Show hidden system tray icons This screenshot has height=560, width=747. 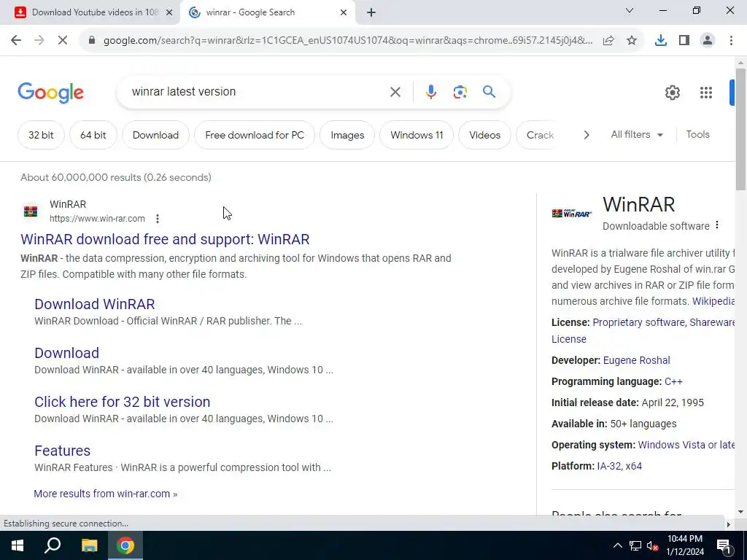click(x=617, y=545)
